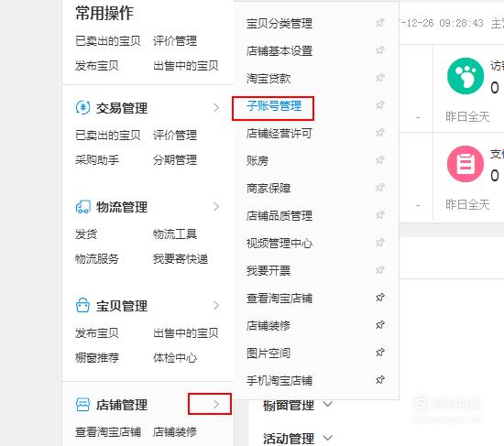Pin the 宝贝分类管理 menu entry
504x446 pixels.
click(x=380, y=23)
